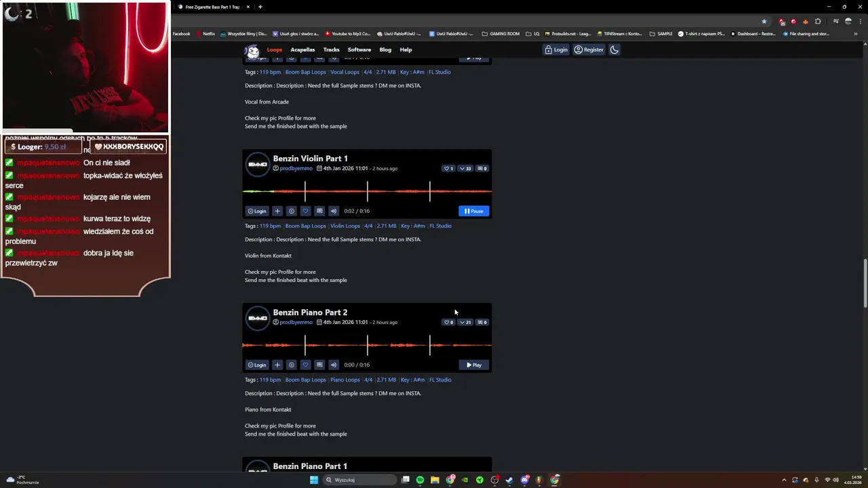Click EMMO avatar on Benzin Piano Part 2
This screenshot has height=488, width=868.
pyautogui.click(x=258, y=318)
